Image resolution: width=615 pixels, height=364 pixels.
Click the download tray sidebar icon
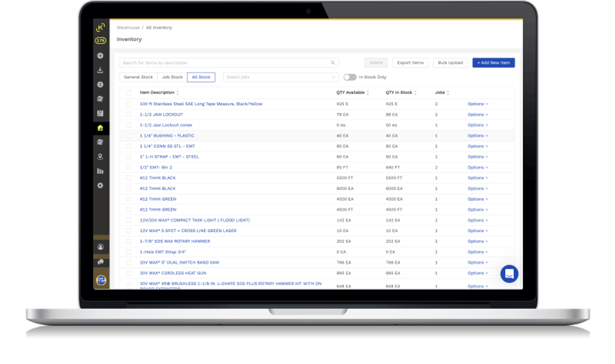tap(100, 70)
